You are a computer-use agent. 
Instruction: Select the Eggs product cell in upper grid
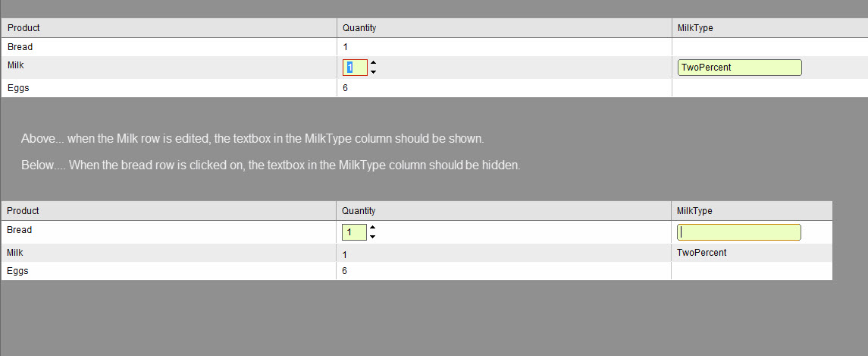point(18,88)
